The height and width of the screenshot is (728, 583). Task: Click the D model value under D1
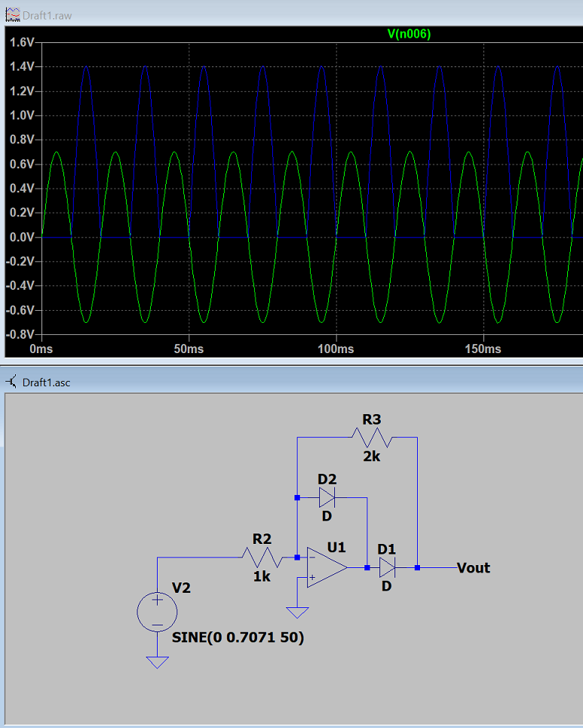click(x=387, y=586)
